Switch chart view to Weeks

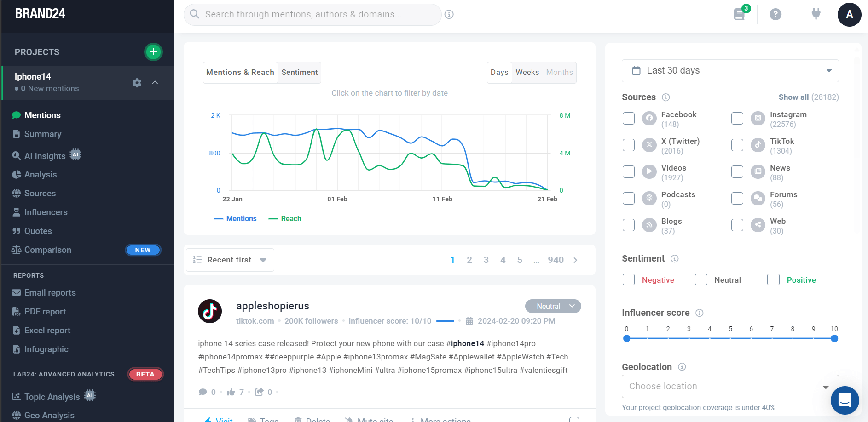(x=527, y=72)
